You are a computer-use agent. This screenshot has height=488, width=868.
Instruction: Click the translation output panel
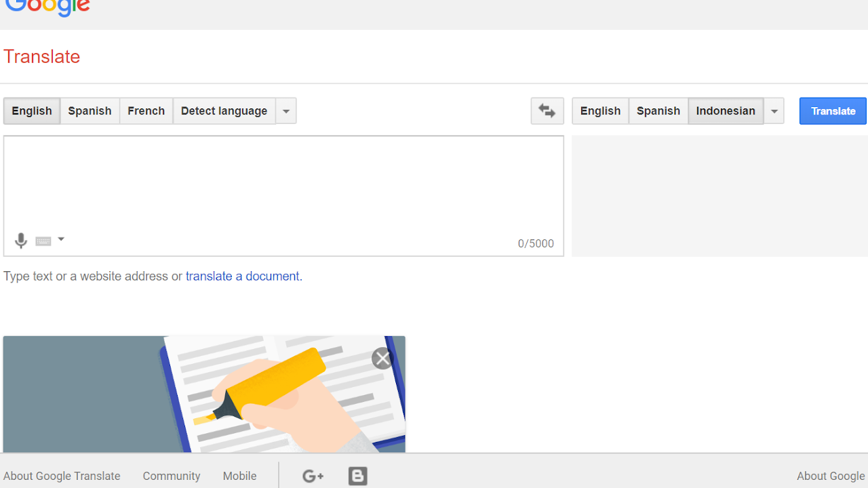pyautogui.click(x=719, y=196)
